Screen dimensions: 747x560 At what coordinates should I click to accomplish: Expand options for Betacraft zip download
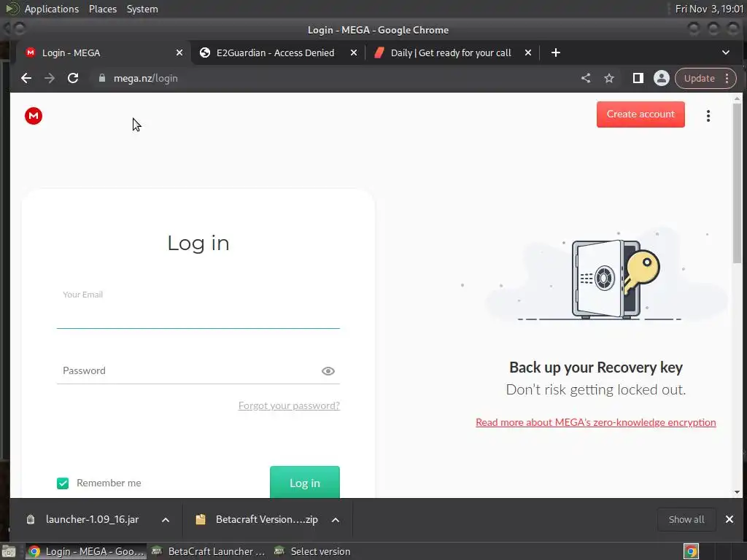pos(336,519)
